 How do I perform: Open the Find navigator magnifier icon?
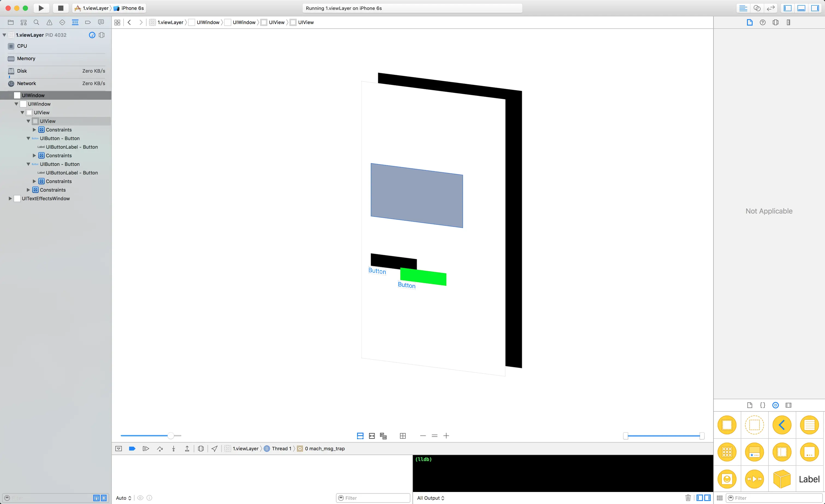37,22
